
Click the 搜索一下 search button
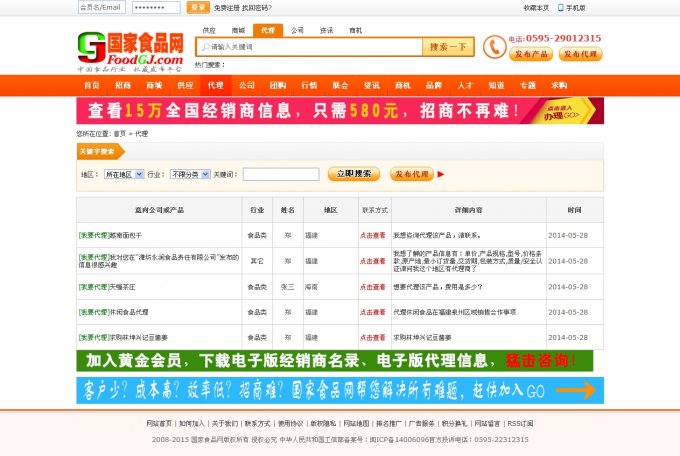pos(448,47)
